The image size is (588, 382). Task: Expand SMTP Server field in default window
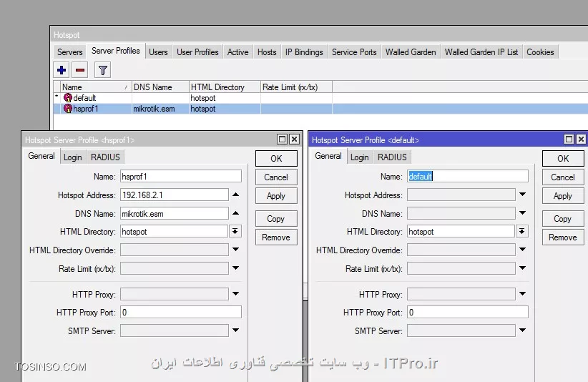(x=522, y=330)
